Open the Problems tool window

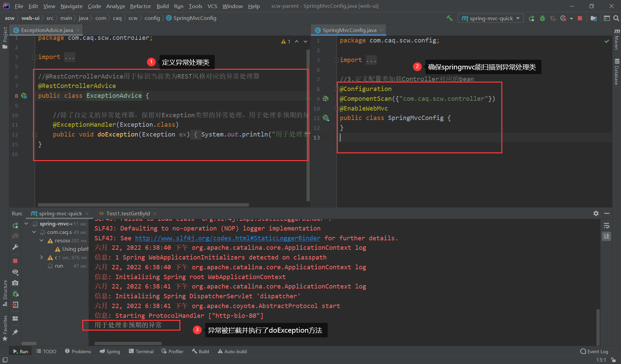click(x=78, y=351)
